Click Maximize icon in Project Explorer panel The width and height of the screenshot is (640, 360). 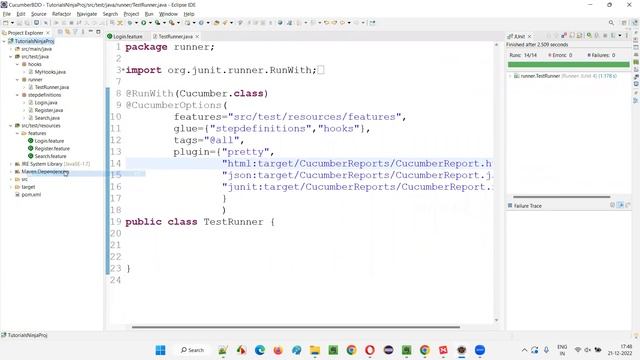click(98, 31)
